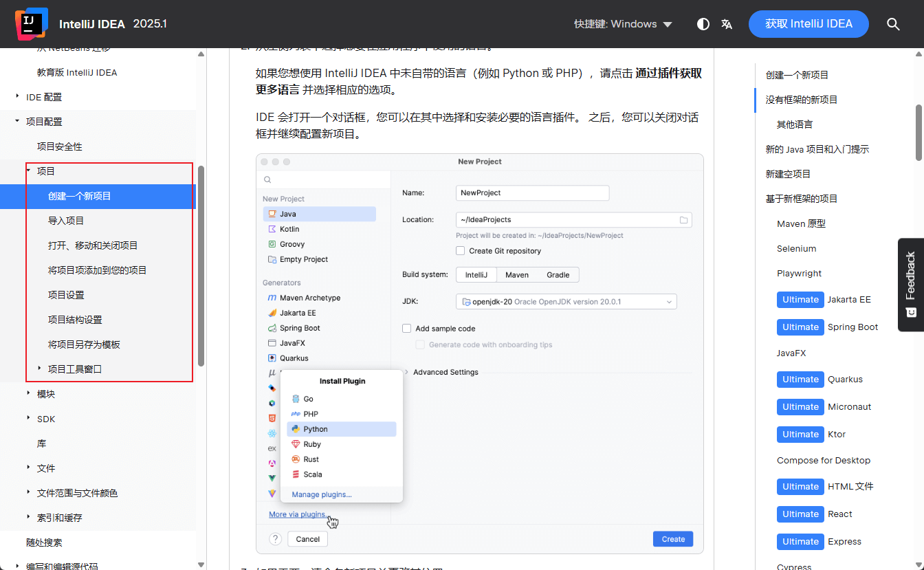
Task: Collapse the 项目配置 tree node
Action: (18, 122)
